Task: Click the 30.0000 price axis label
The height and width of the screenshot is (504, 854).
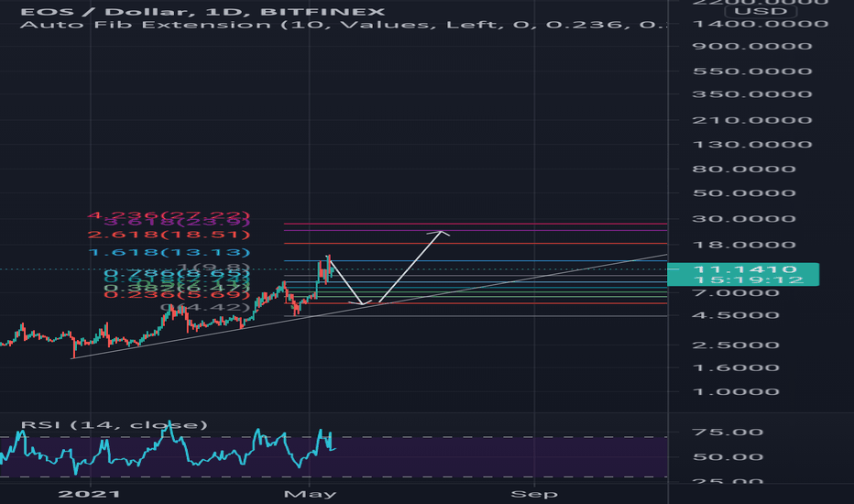Action: point(744,219)
